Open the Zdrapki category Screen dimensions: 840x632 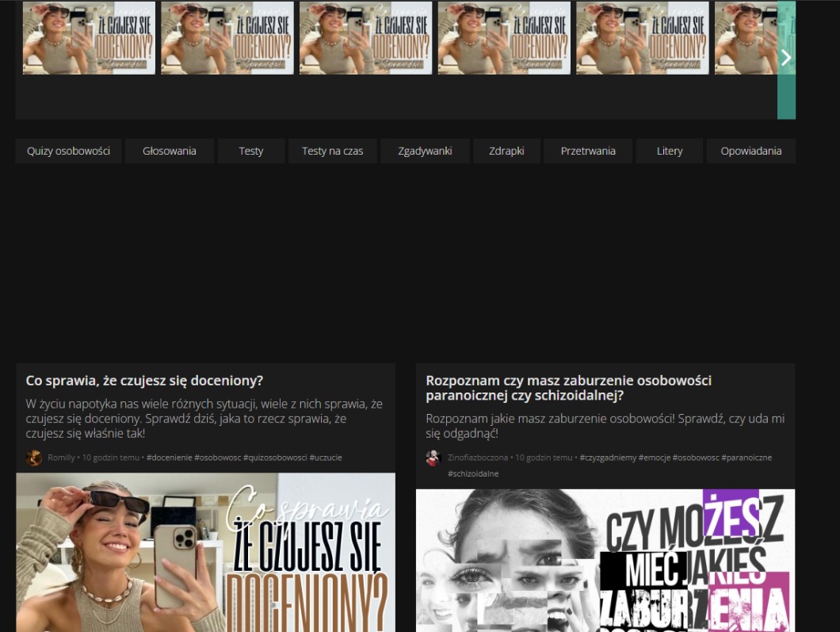tap(506, 151)
